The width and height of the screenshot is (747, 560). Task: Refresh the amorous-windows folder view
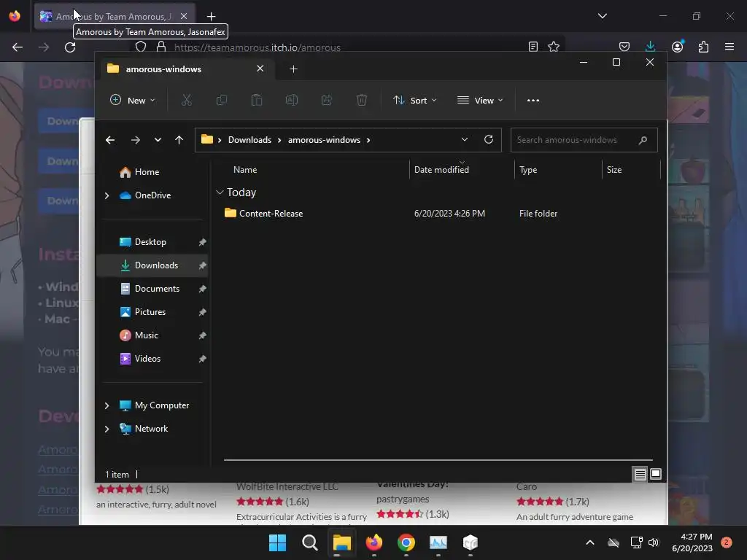pyautogui.click(x=488, y=139)
